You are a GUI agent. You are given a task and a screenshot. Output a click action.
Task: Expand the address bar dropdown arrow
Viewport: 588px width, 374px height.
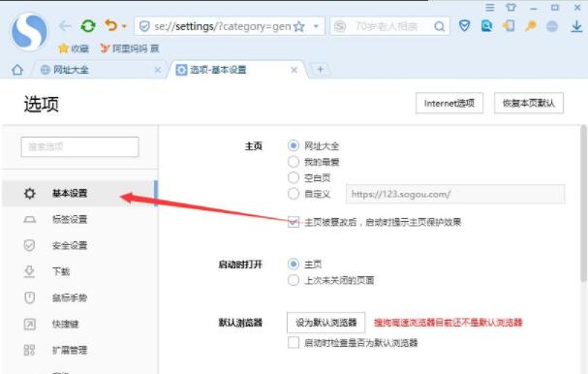click(316, 26)
